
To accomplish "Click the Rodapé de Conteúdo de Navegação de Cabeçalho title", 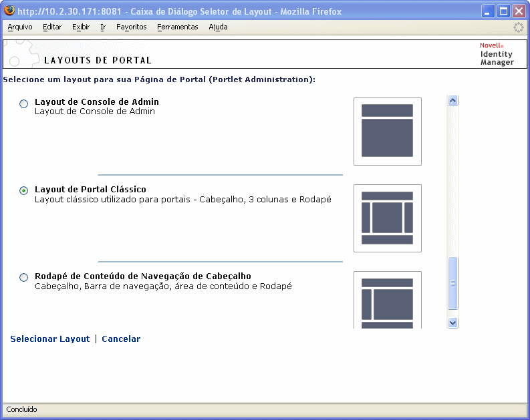I will point(143,276).
